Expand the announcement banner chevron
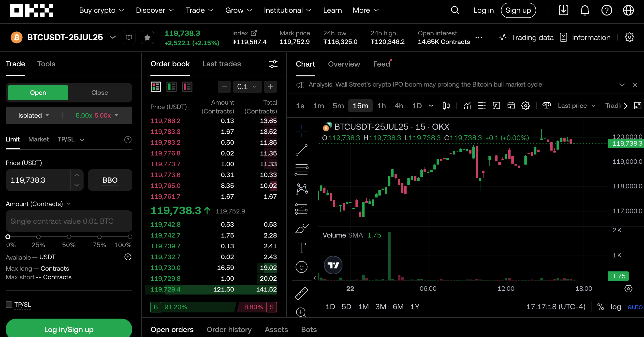This screenshot has width=644, height=337. coord(622,85)
